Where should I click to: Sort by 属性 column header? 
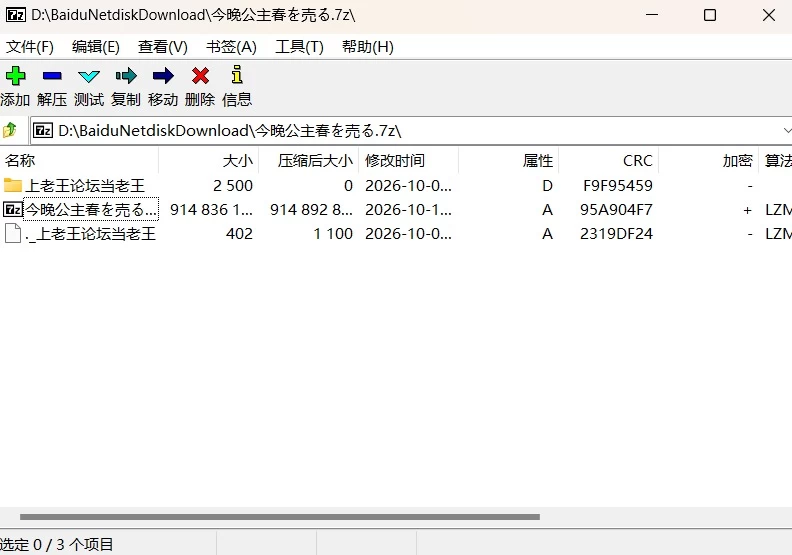click(509, 161)
